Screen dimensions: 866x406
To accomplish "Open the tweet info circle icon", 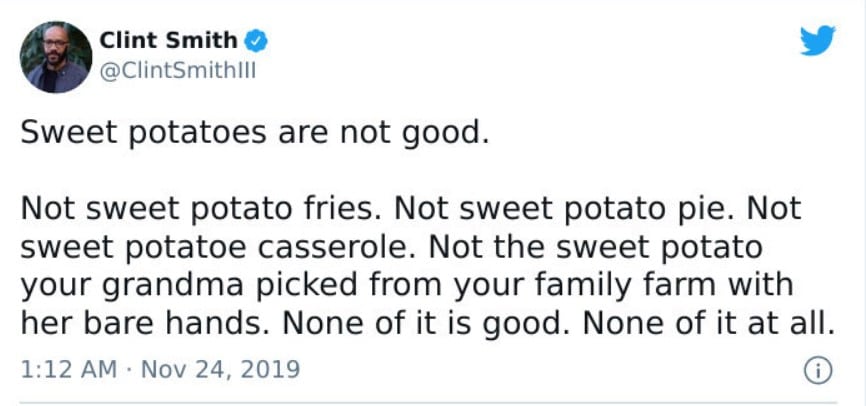I will tap(818, 371).
